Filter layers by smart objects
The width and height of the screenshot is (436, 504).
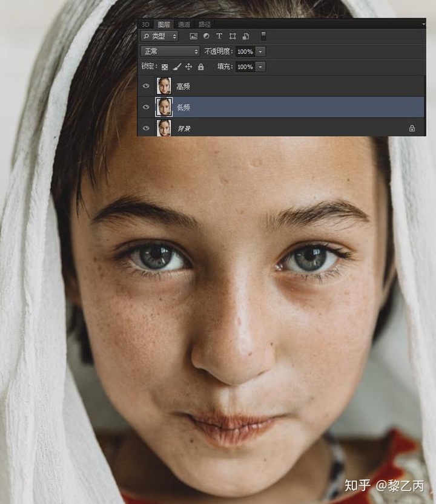[x=245, y=36]
